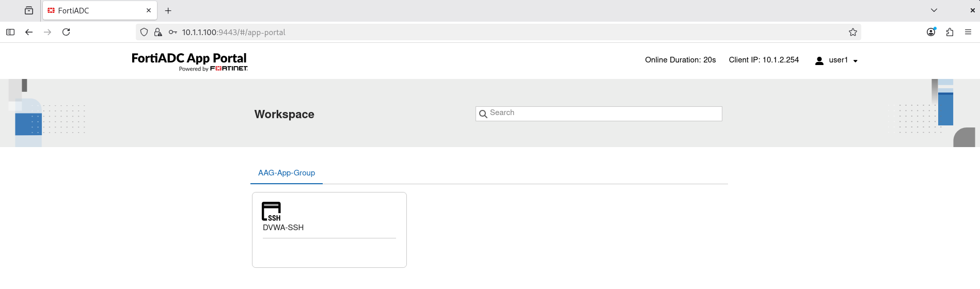The width and height of the screenshot is (980, 289).
Task: Open Firefox application menu
Action: click(968, 32)
